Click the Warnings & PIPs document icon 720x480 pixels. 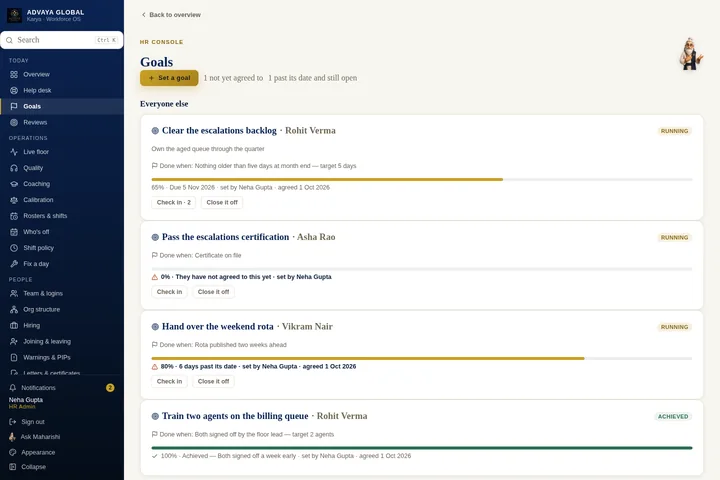pyautogui.click(x=14, y=357)
